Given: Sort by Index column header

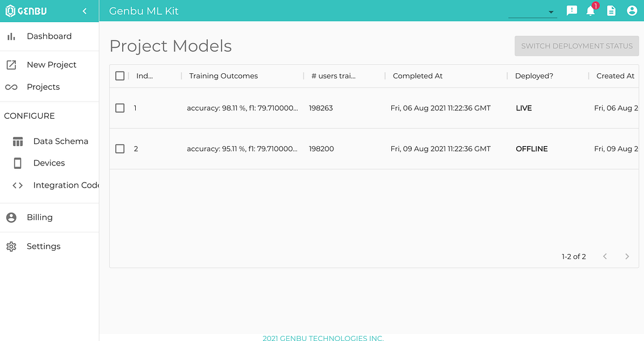Looking at the screenshot, I should tap(145, 76).
